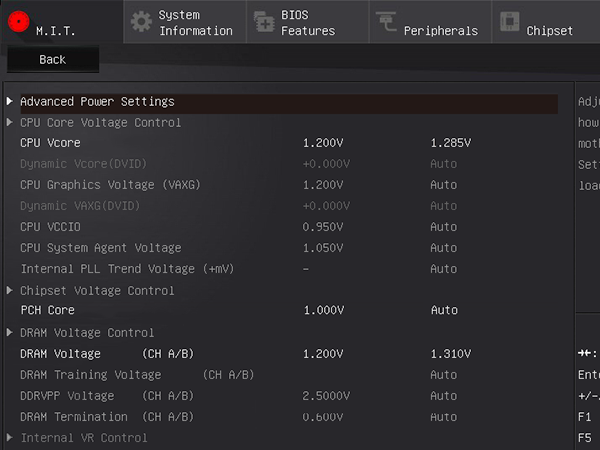
Task: Open the Advanced Power Settings submenu
Action: tap(97, 102)
